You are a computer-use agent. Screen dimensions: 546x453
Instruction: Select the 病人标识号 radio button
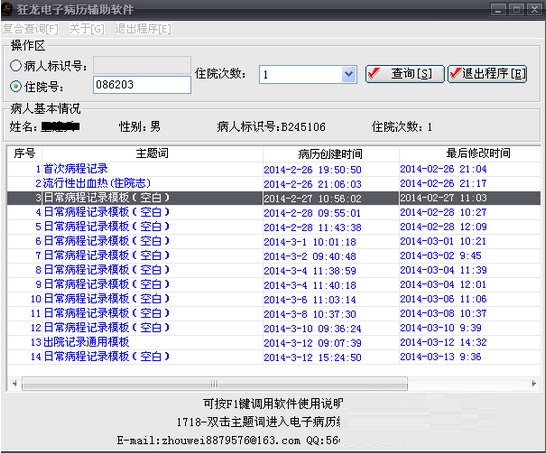[16, 65]
